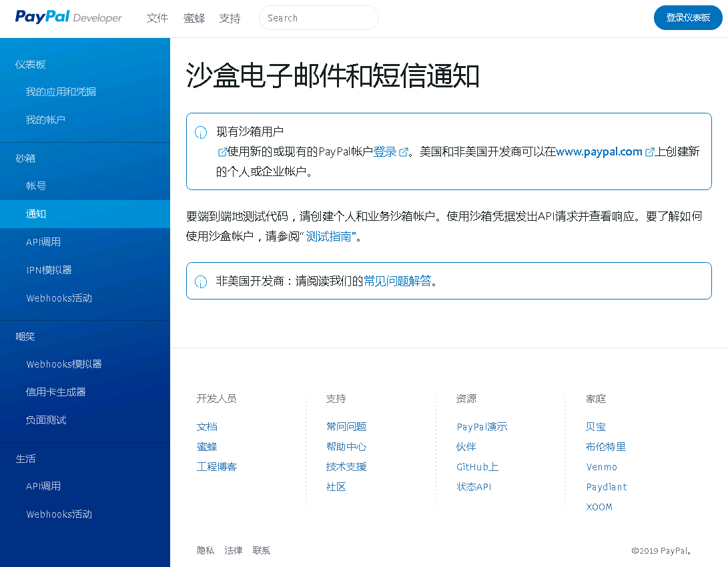This screenshot has width=728, height=567.
Task: Click external link icon before 使用新的或现有的
Action: (222, 151)
